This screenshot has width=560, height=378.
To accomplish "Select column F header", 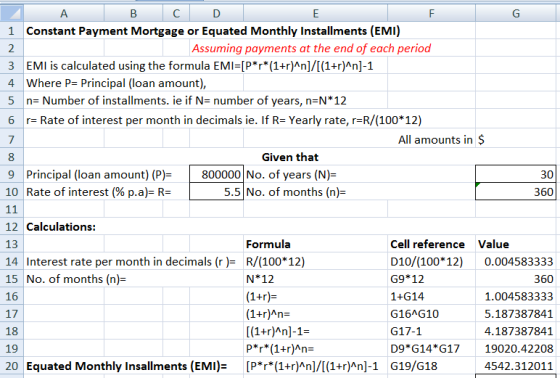I will point(431,13).
